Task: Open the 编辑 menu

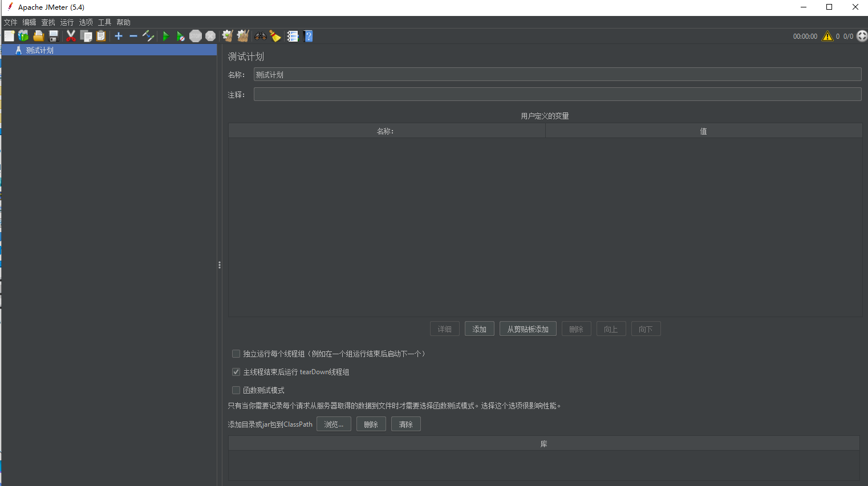Action: point(30,22)
